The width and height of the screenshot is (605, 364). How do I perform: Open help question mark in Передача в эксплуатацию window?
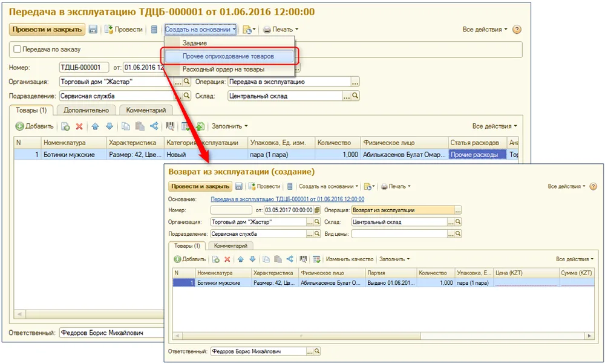[x=517, y=29]
